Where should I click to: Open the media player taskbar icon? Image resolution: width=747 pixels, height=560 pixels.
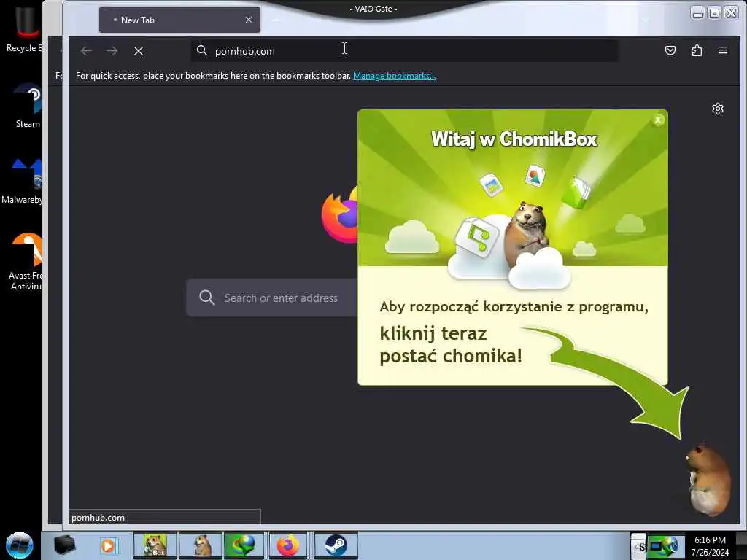108,545
